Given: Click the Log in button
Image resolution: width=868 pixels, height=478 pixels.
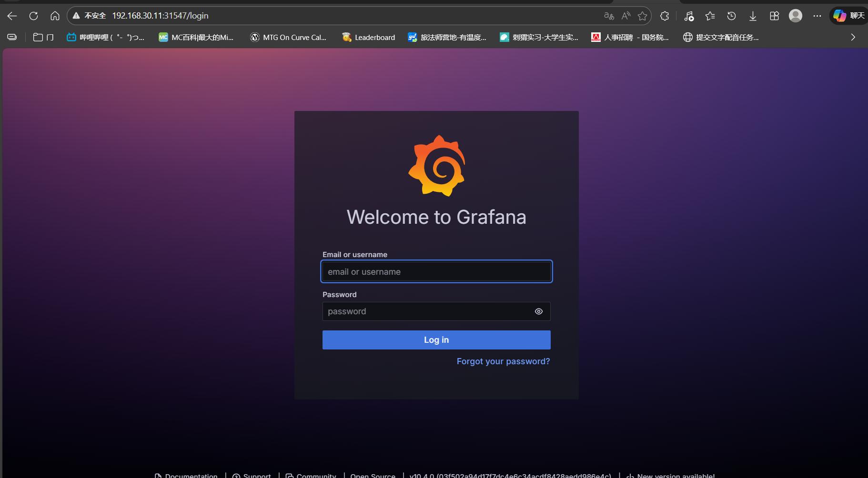Looking at the screenshot, I should click(x=436, y=340).
